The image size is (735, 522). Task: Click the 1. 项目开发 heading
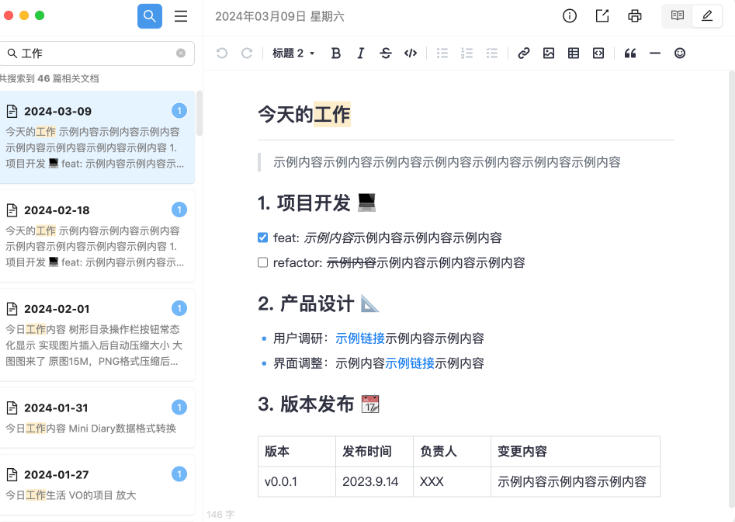click(317, 203)
